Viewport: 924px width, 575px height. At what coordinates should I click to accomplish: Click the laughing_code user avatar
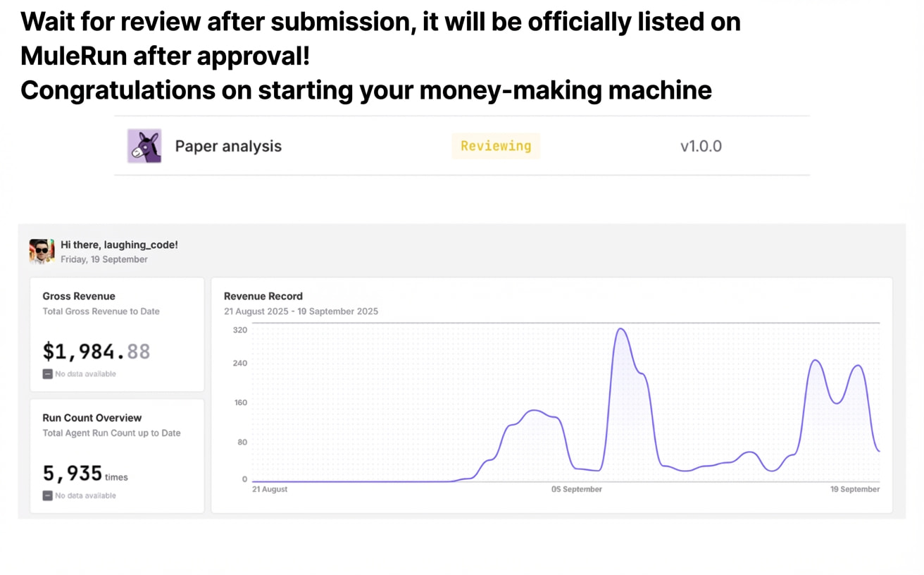coord(42,252)
